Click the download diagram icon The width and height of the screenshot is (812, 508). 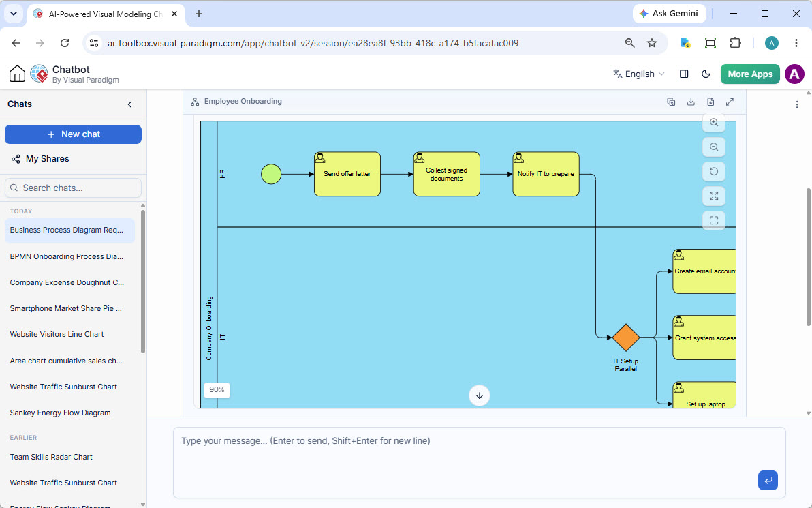pos(691,102)
